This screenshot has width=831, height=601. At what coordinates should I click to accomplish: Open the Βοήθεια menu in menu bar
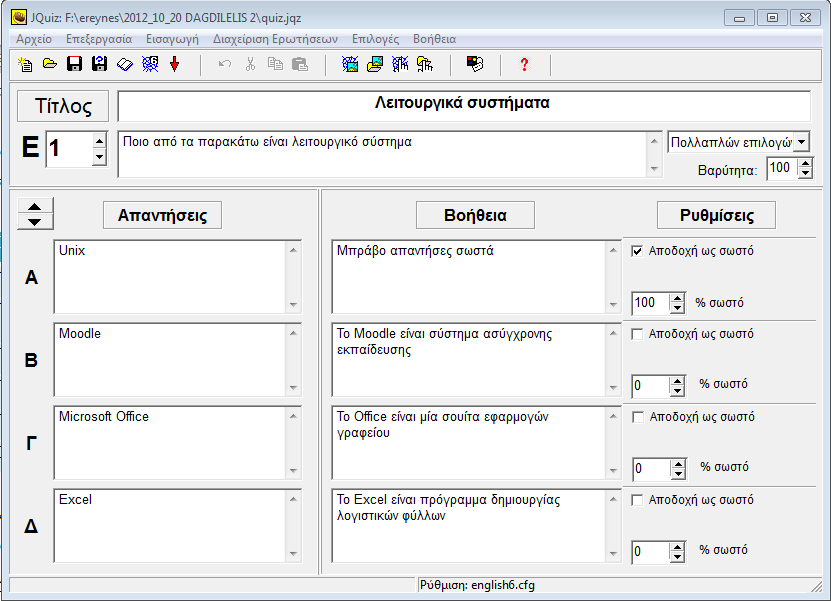[435, 39]
